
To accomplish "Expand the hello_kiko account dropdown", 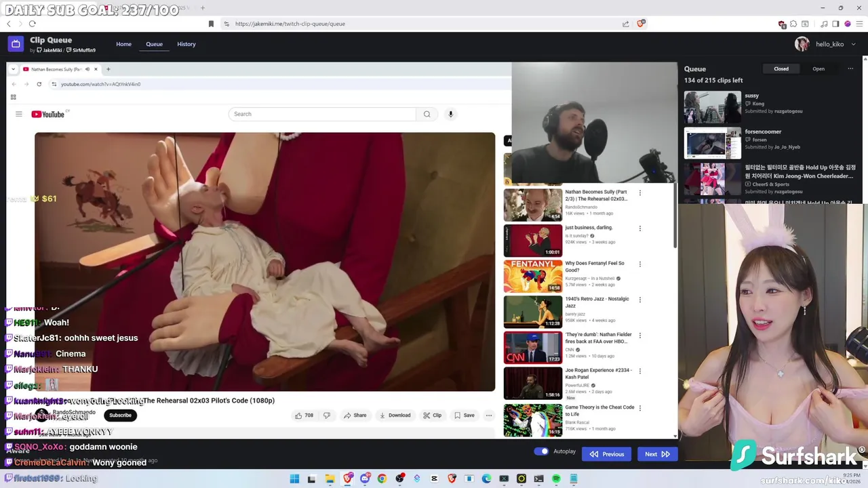I will 853,44.
